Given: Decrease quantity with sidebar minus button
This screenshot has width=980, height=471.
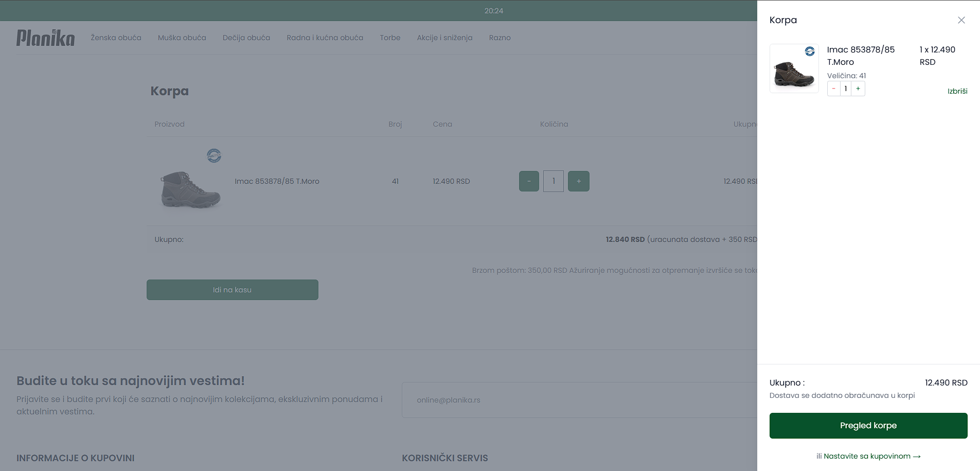Looking at the screenshot, I should 833,89.
